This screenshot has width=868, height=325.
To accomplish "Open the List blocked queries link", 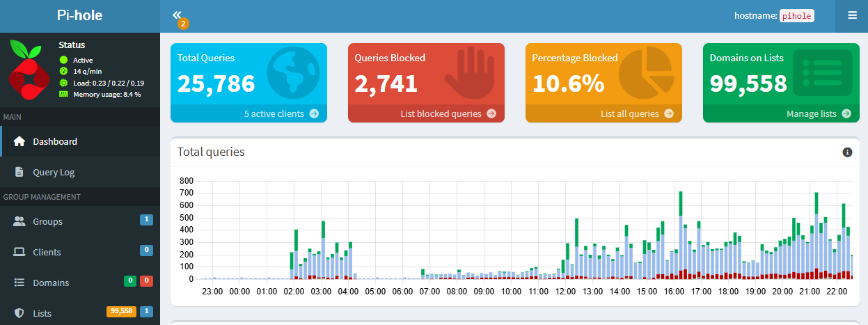I will click(x=426, y=113).
